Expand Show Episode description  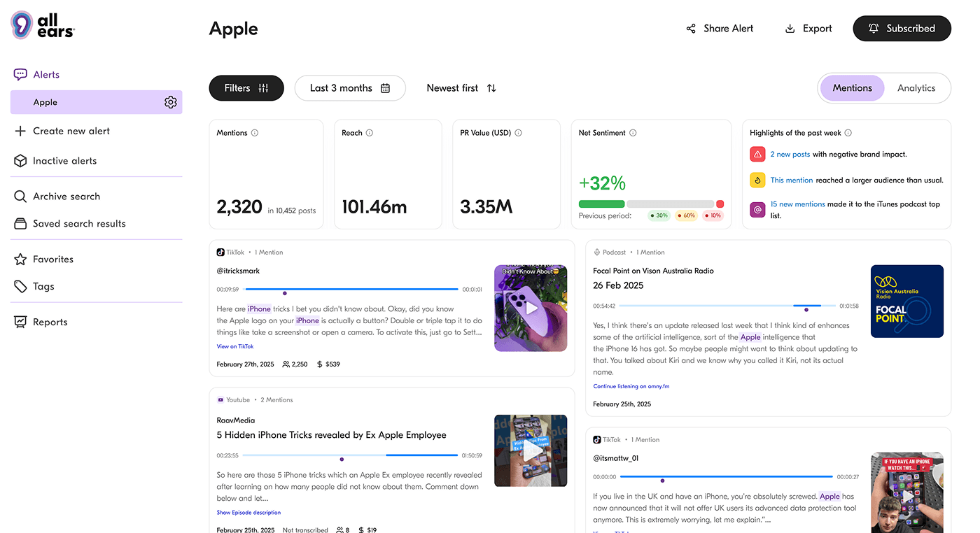coord(248,513)
